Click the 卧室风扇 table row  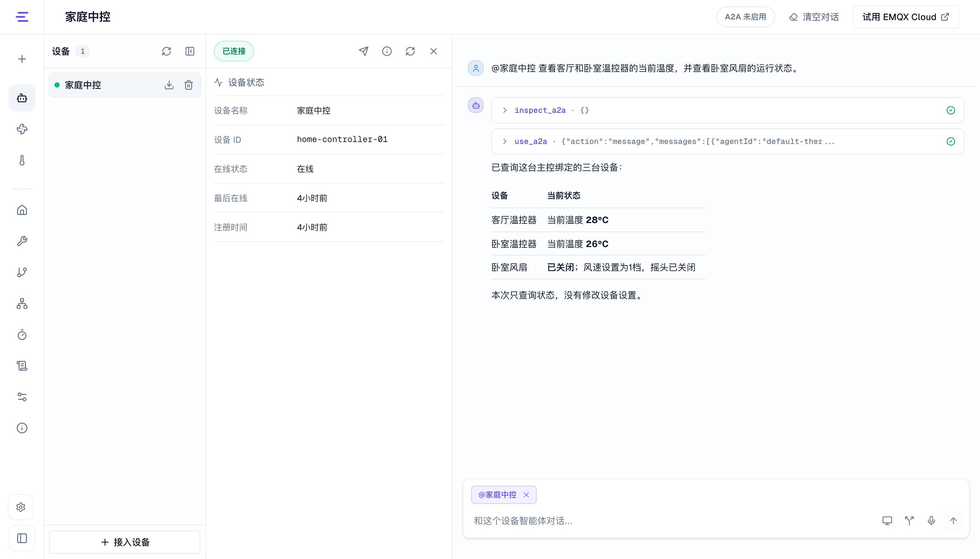[x=598, y=267]
